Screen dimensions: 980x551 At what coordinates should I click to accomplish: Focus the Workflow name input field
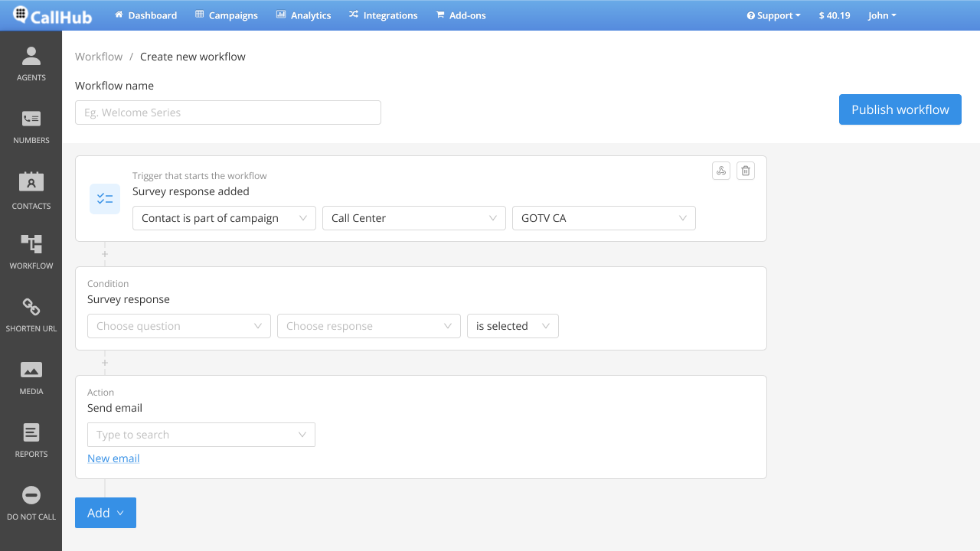point(228,112)
